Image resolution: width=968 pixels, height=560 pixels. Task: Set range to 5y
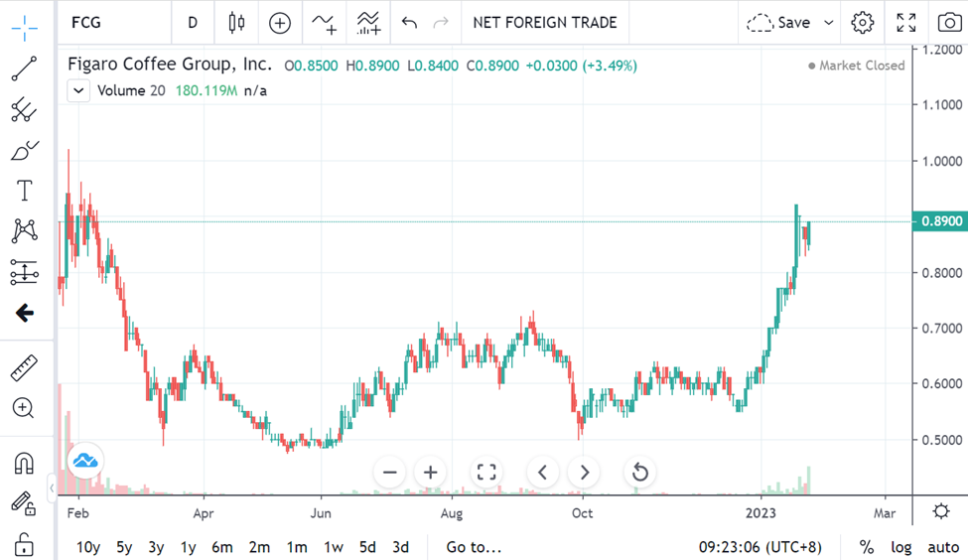124,547
